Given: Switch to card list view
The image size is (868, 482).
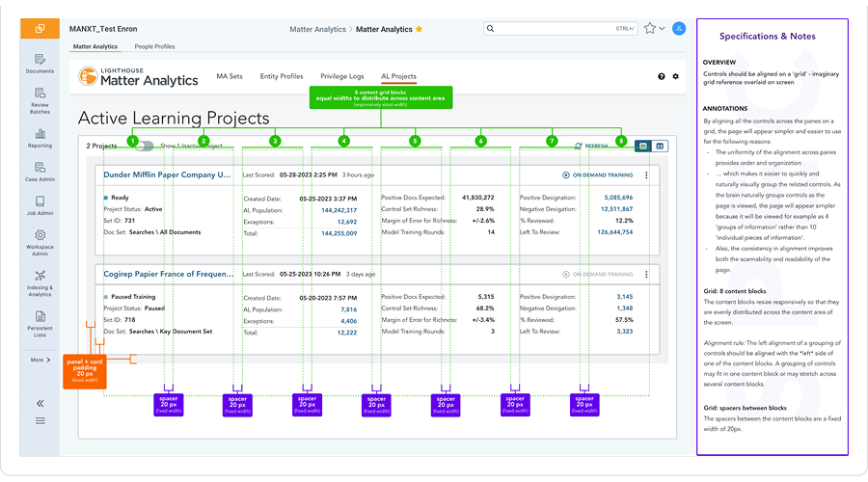Looking at the screenshot, I should click(x=642, y=147).
